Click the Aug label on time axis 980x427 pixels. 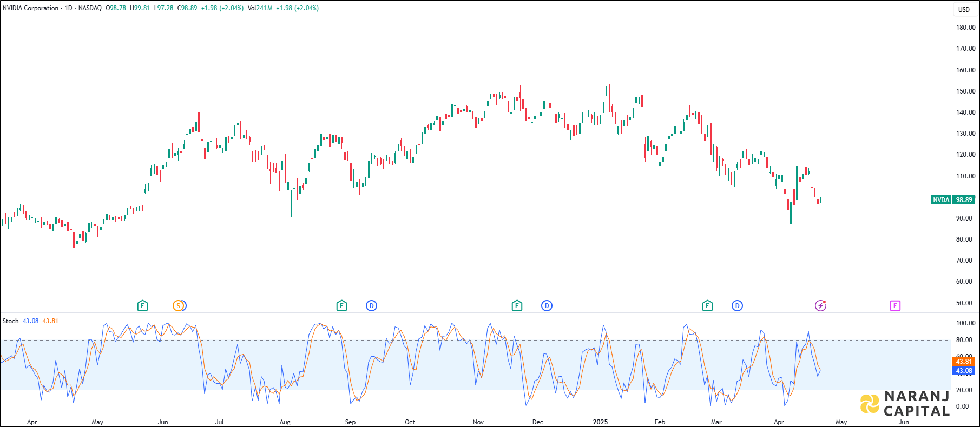click(285, 422)
